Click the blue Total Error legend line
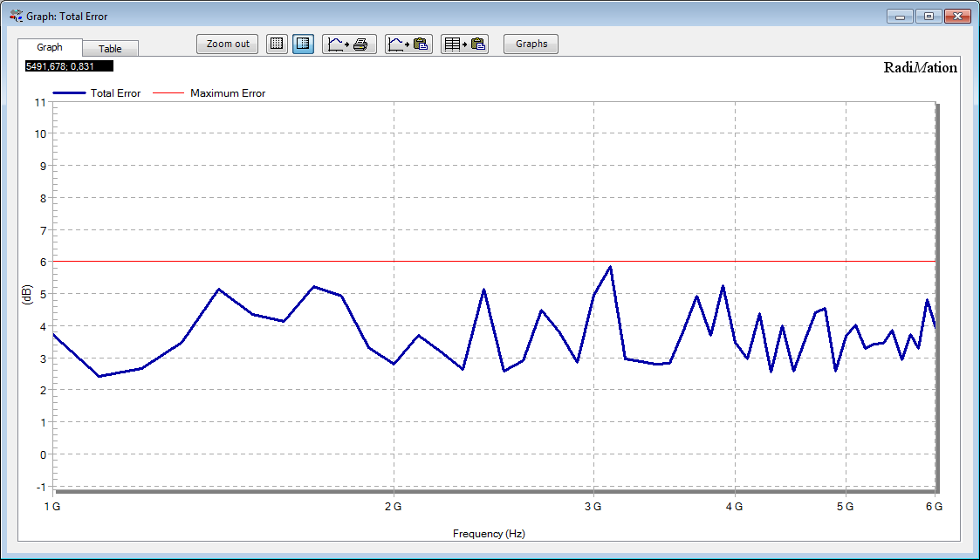 (x=69, y=93)
